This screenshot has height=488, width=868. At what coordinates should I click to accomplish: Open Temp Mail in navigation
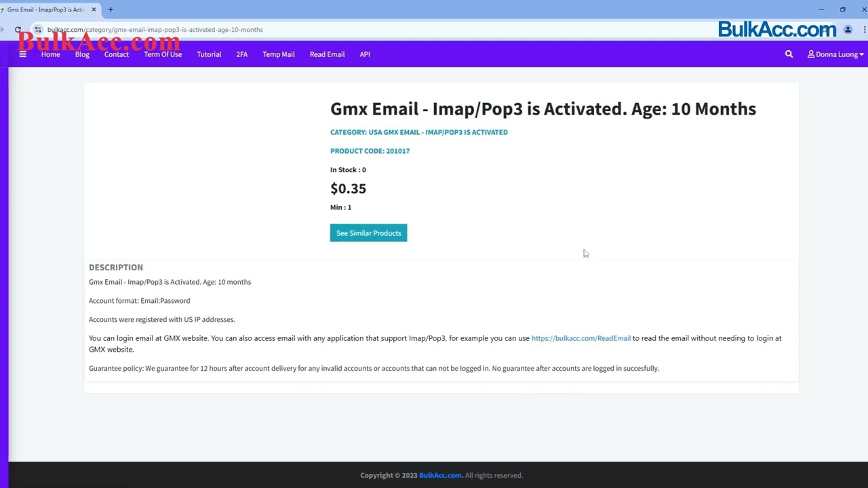(x=279, y=54)
